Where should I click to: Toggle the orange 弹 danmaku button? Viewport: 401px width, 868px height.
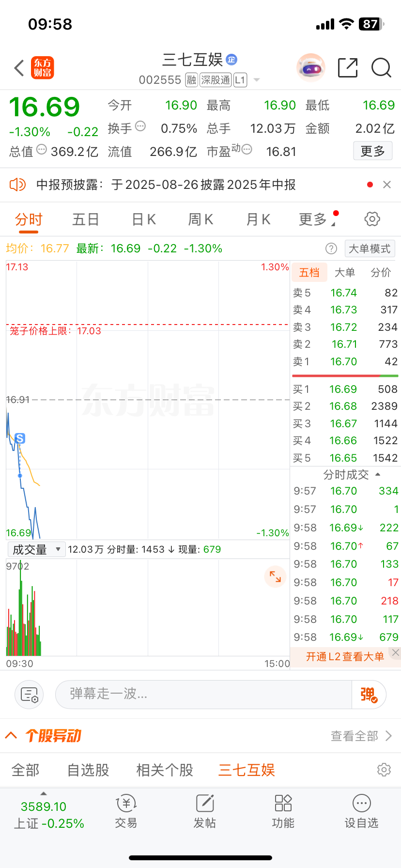(369, 695)
